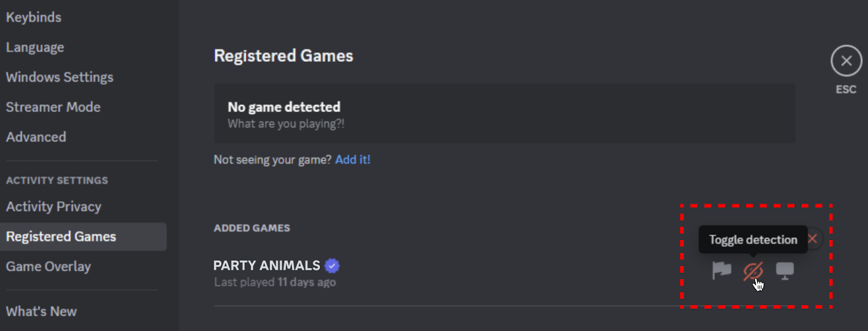Select Streamer Mode in the sidebar
The height and width of the screenshot is (331, 868).
click(53, 107)
